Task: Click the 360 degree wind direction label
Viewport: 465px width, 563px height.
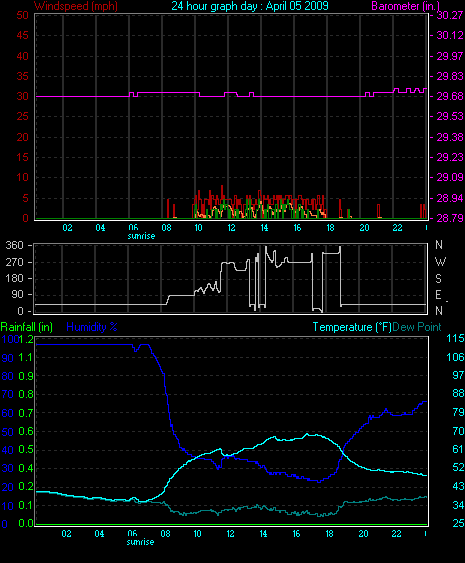Action: coord(15,245)
